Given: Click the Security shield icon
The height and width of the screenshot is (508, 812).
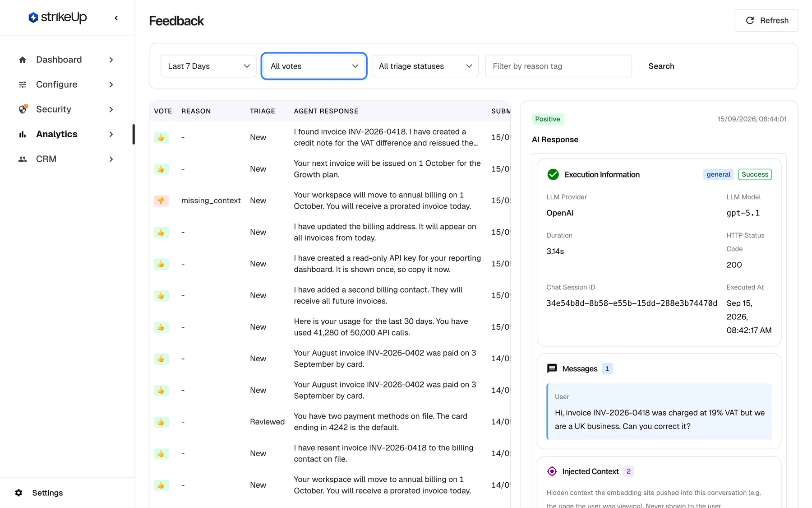Looking at the screenshot, I should pyautogui.click(x=23, y=109).
